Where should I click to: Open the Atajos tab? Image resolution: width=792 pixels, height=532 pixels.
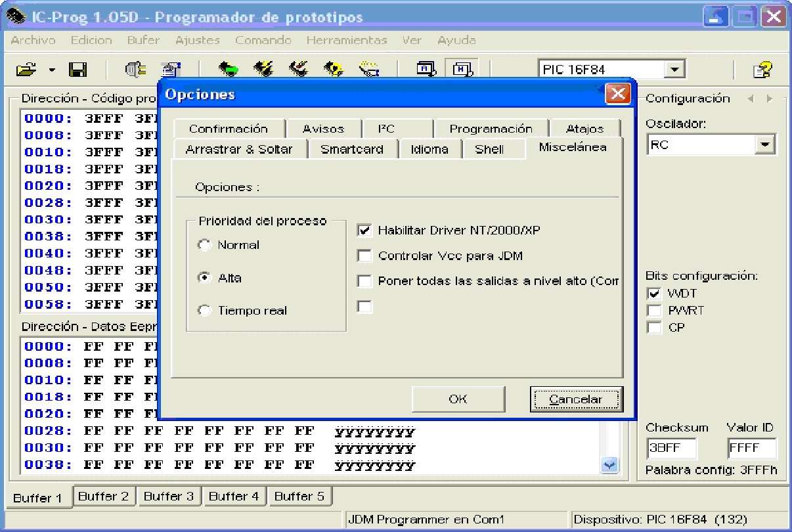[x=584, y=129]
